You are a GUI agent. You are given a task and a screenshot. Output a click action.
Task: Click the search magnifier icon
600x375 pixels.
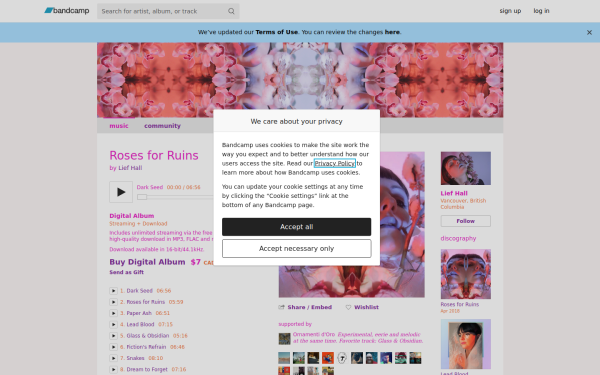pyautogui.click(x=231, y=11)
